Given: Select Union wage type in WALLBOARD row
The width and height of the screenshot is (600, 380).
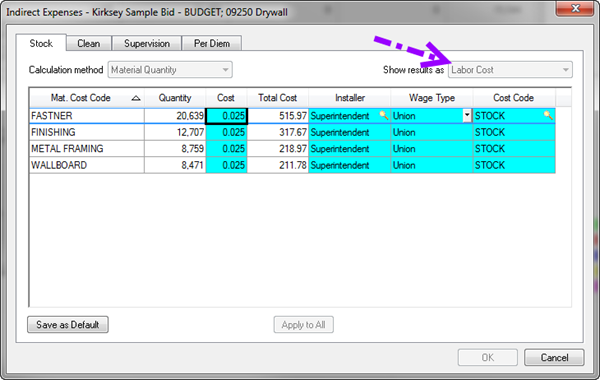Looking at the screenshot, I should click(432, 165).
